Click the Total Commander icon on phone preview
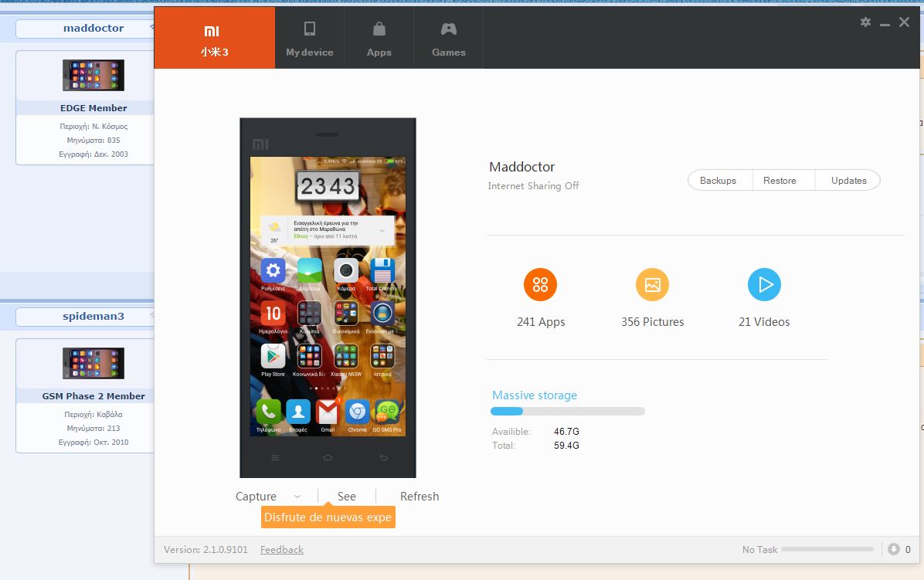 pos(382,271)
